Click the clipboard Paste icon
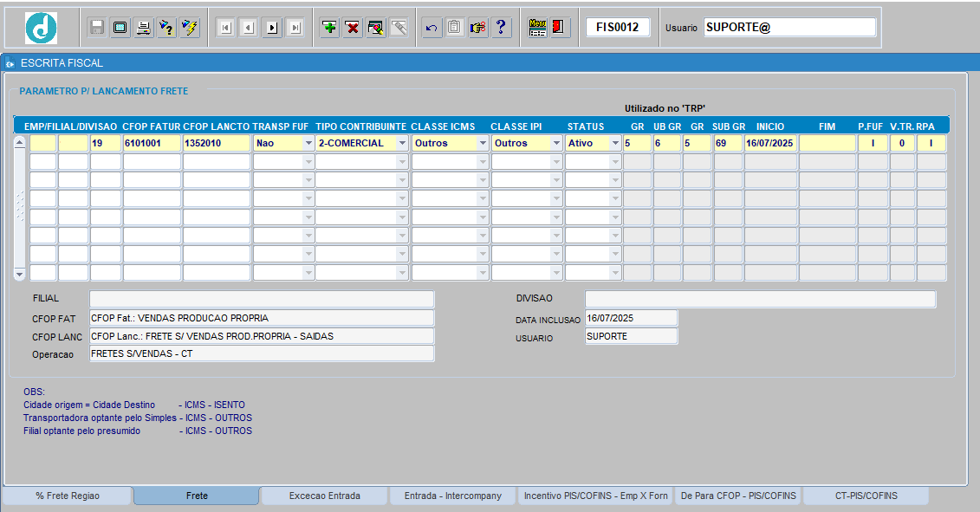The image size is (980, 512). (454, 27)
